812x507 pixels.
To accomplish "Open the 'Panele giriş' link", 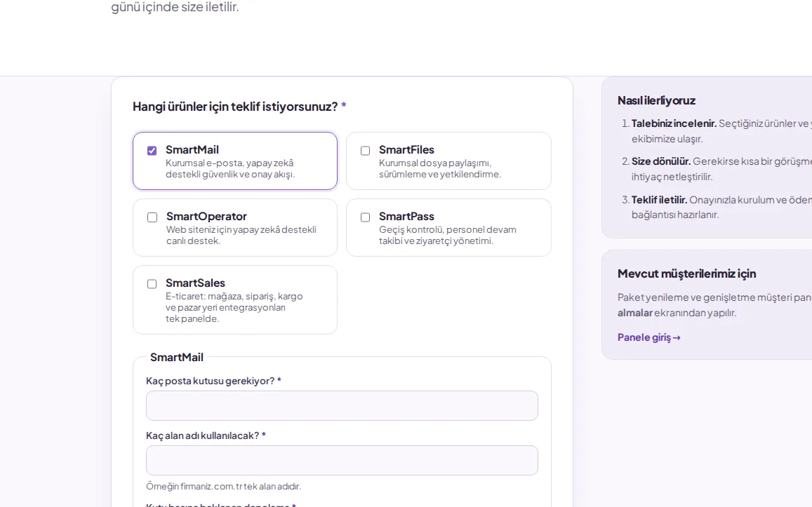I will tap(649, 337).
